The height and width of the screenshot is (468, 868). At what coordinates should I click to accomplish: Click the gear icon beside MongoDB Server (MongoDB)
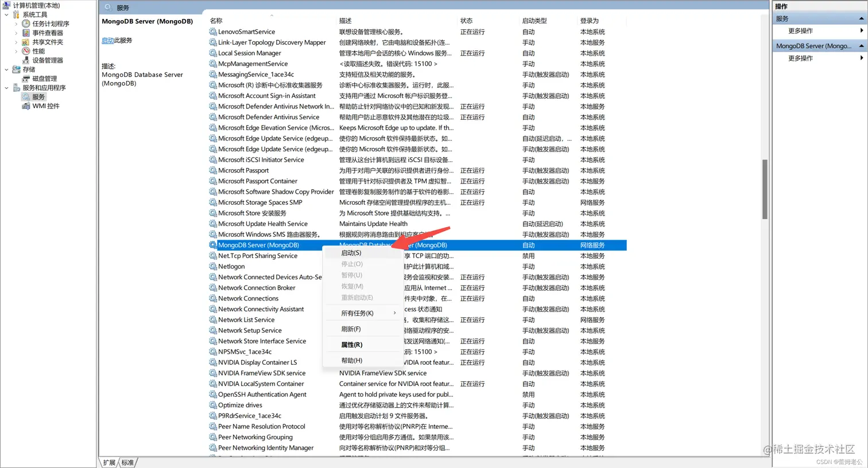[x=213, y=245]
